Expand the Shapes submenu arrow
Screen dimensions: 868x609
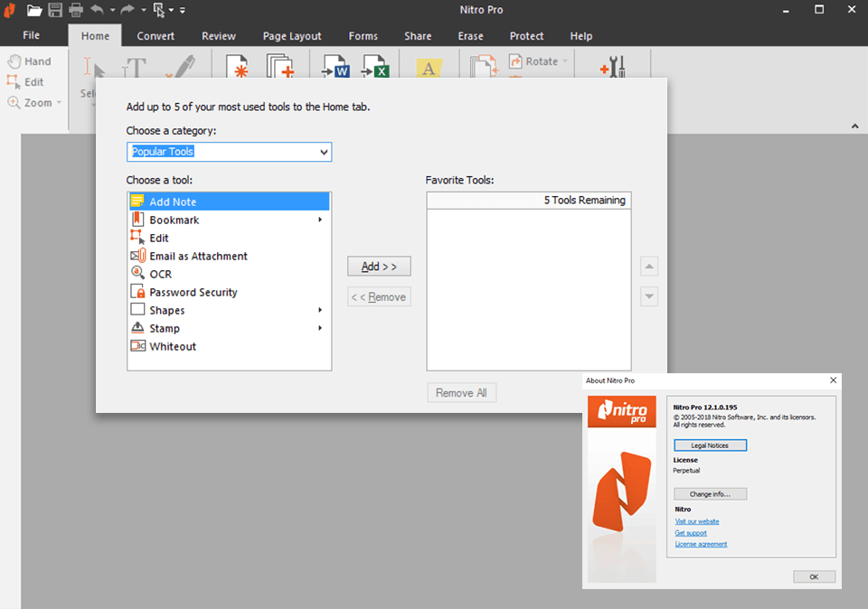(319, 310)
